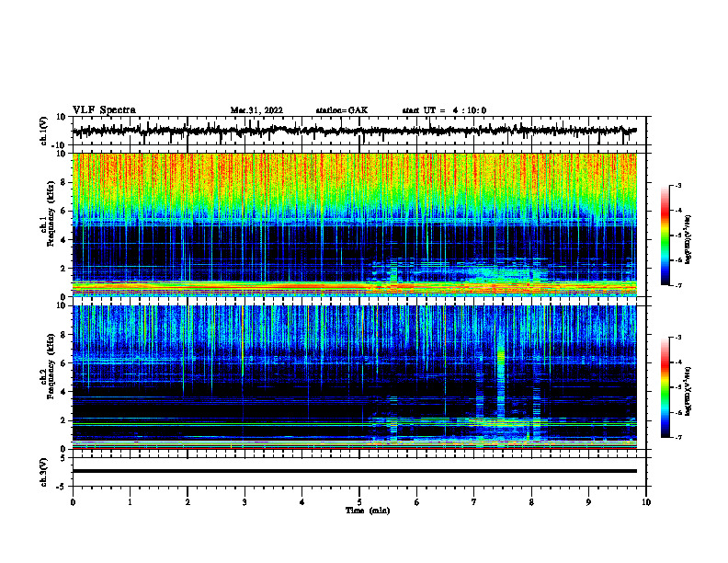This screenshot has width=728, height=563.
Task: Click the "-7" tick on ch.1 colorbar
Action: pyautogui.click(x=677, y=285)
